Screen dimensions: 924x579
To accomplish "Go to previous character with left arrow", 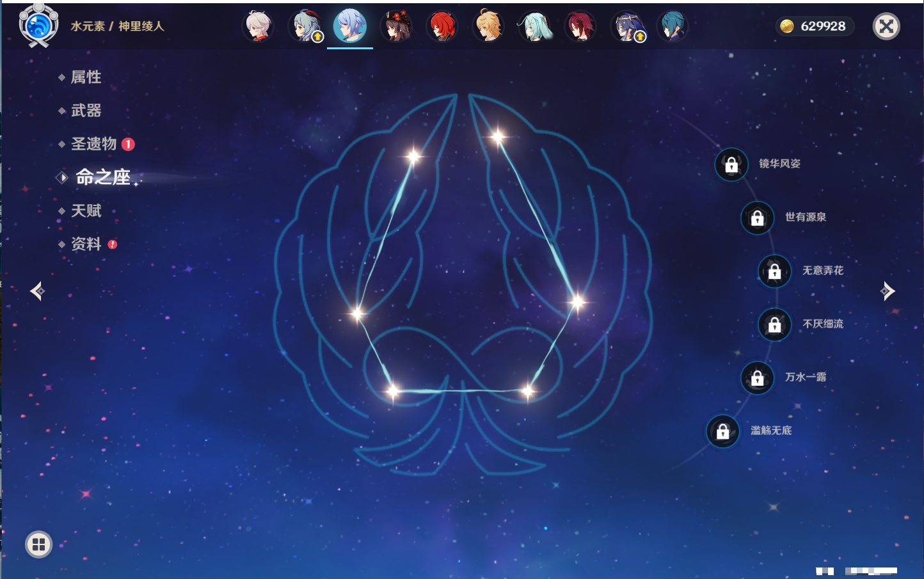I will [x=38, y=291].
